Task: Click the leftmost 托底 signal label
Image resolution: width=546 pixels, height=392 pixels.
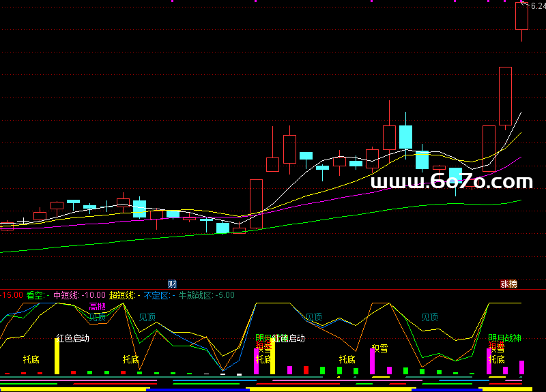Action: [x=31, y=359]
